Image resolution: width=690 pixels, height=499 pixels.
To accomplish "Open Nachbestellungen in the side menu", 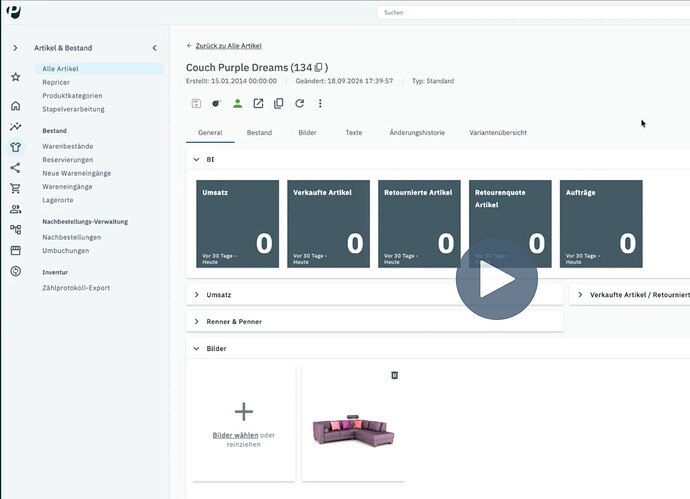I will tap(72, 237).
